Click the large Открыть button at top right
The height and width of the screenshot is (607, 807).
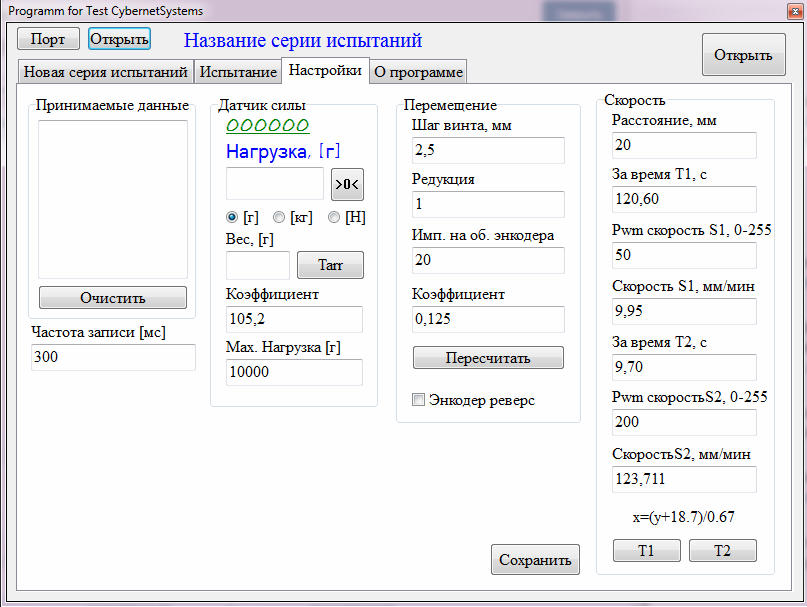pos(744,55)
